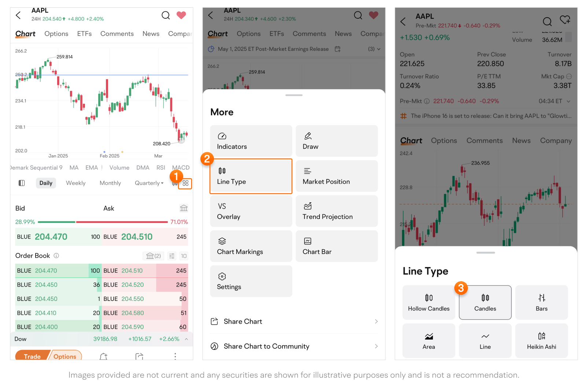The height and width of the screenshot is (388, 588).
Task: Switch to Options tab in left panel
Action: pos(56,34)
